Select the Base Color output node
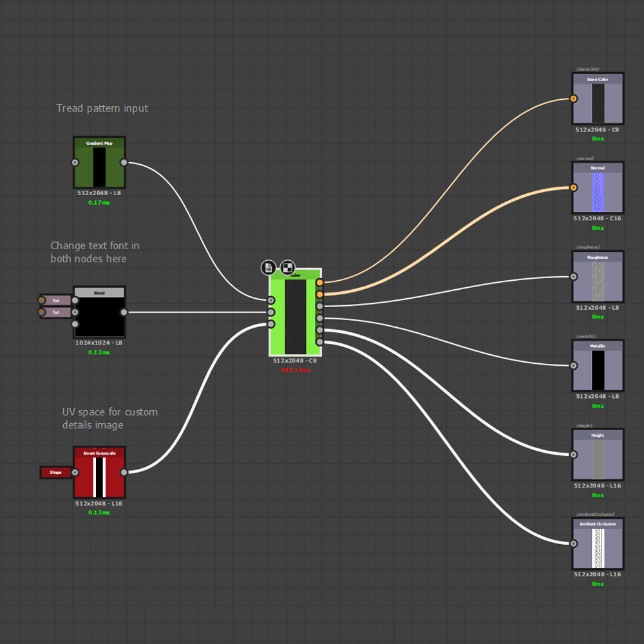 pos(598,99)
